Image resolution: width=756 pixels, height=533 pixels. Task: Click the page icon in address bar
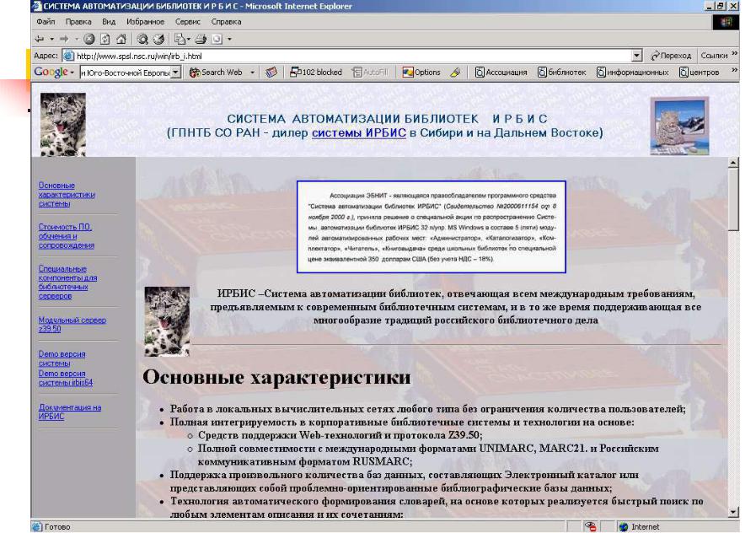coord(69,56)
